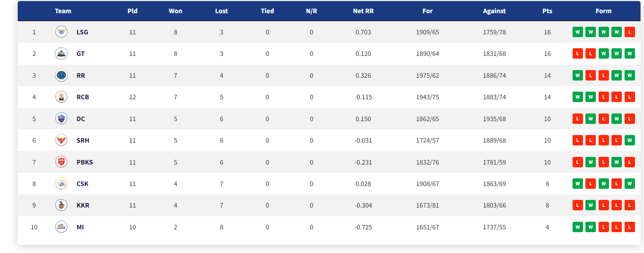This screenshot has height=253, width=644.
Task: Click the first W form badge in RR row
Action: (x=577, y=75)
